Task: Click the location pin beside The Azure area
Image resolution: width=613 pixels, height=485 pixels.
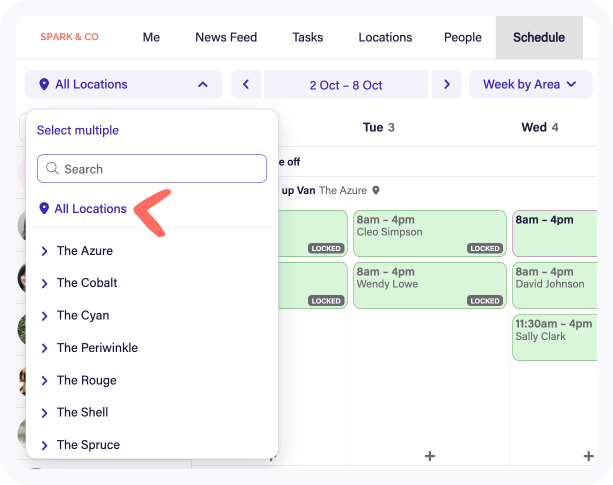Action: pyautogui.click(x=376, y=190)
